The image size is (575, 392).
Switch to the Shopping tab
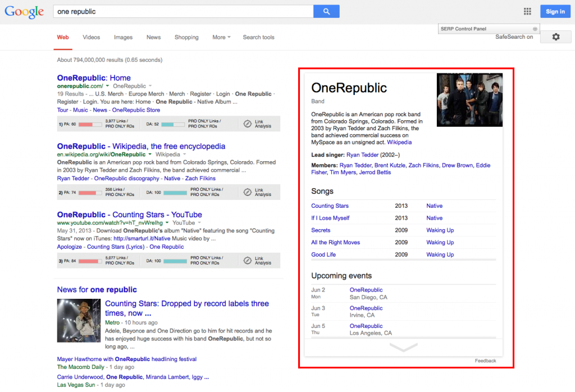(186, 37)
